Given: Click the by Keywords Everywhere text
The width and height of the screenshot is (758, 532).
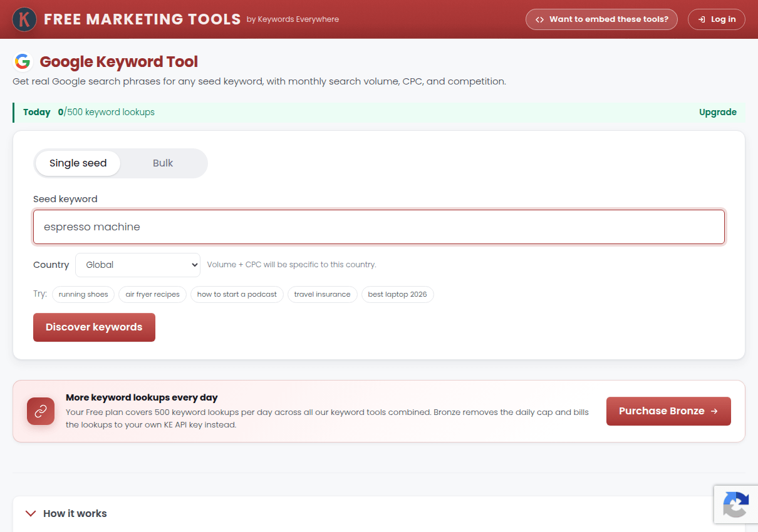Looking at the screenshot, I should [293, 19].
